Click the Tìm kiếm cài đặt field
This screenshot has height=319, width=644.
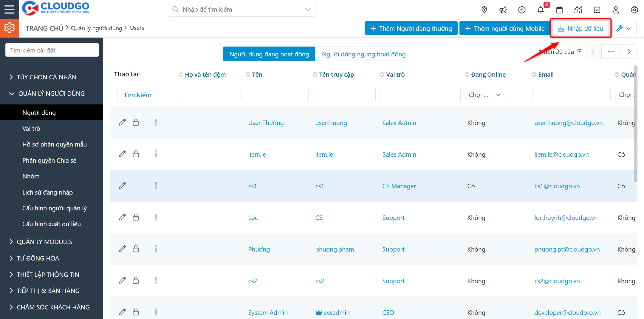pos(52,50)
